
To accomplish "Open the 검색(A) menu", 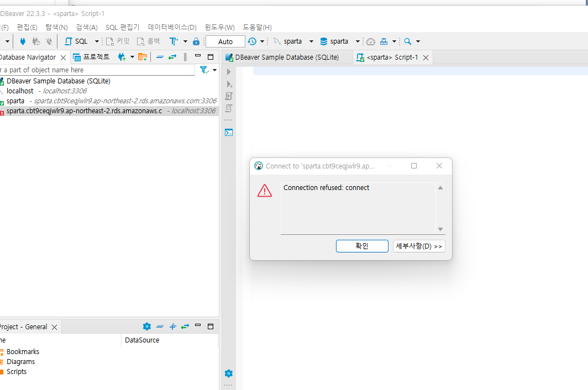I will [87, 28].
